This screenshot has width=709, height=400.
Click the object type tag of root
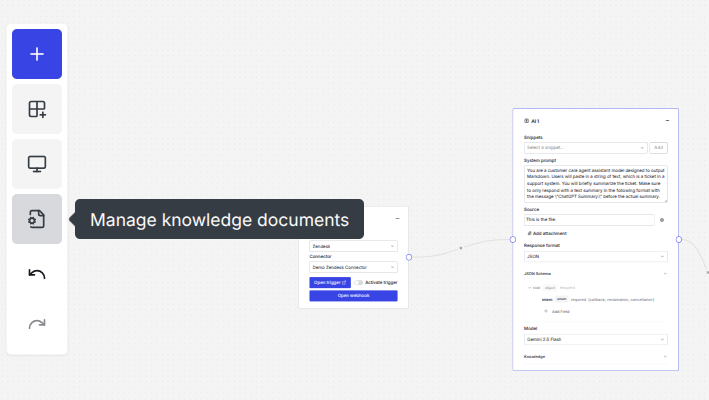click(550, 287)
